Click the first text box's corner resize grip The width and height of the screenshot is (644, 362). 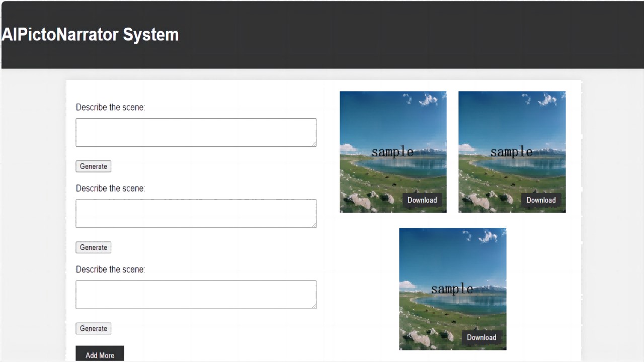tap(313, 144)
